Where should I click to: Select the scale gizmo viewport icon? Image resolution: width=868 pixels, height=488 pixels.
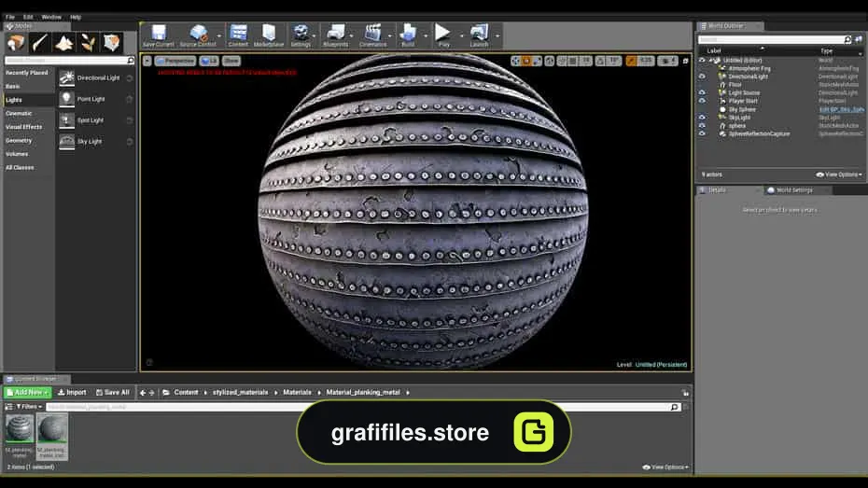point(537,61)
